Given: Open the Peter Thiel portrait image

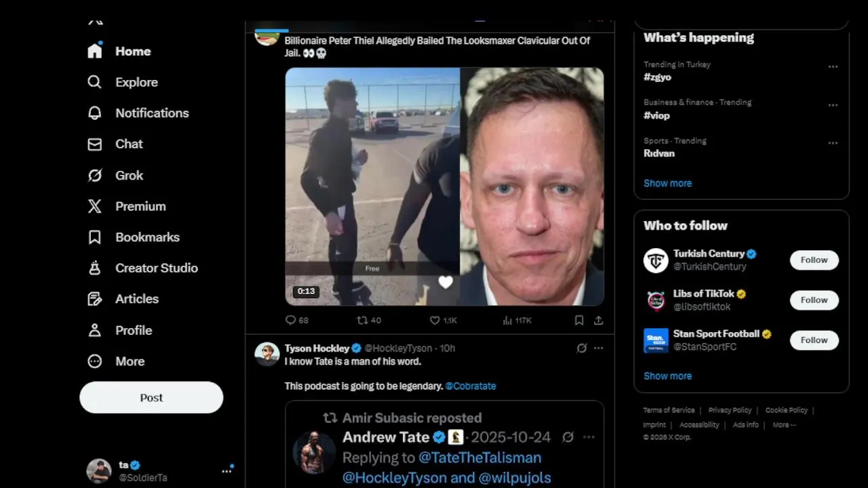Looking at the screenshot, I should (532, 186).
